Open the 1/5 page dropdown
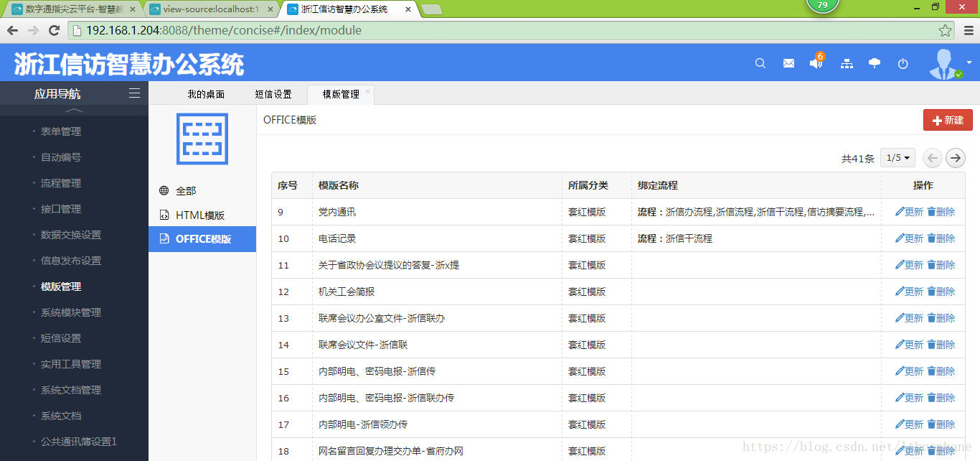Screen dimensions: 980x461 [x=898, y=158]
